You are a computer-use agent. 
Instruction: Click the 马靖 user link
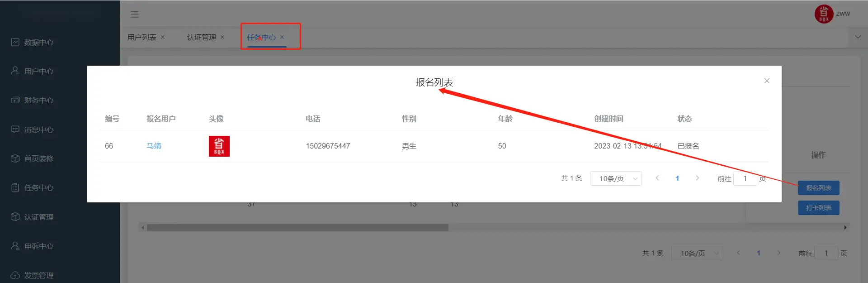[154, 146]
